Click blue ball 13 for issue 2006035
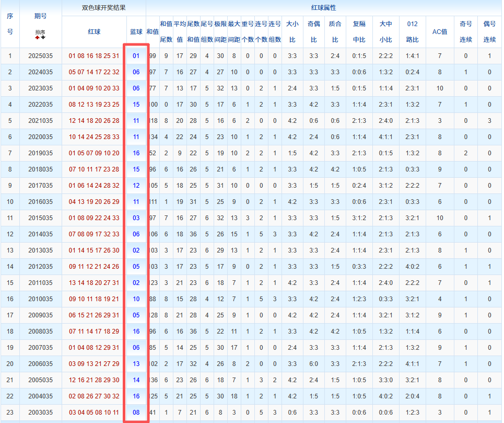The width and height of the screenshot is (504, 423). click(x=136, y=364)
